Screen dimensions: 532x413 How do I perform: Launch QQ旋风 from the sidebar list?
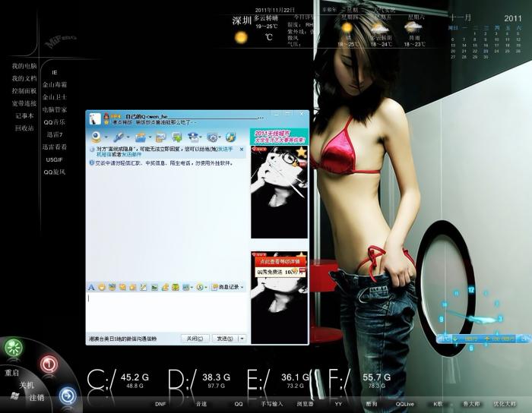click(x=54, y=172)
